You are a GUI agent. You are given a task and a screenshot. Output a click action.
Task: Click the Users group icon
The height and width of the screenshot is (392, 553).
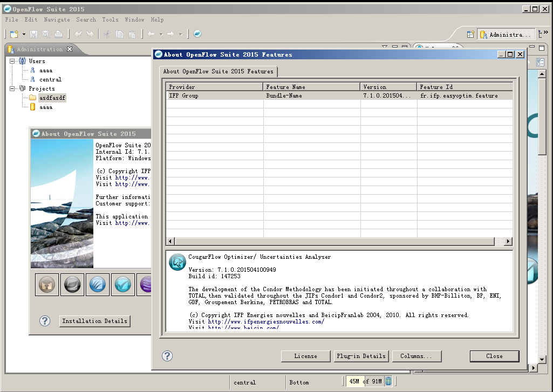point(22,61)
